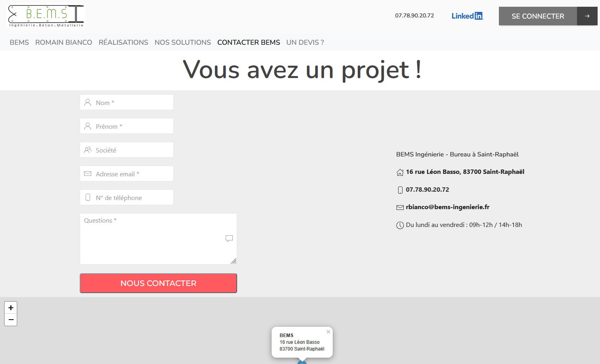Click the Questions textarea resize handle

tap(234, 261)
